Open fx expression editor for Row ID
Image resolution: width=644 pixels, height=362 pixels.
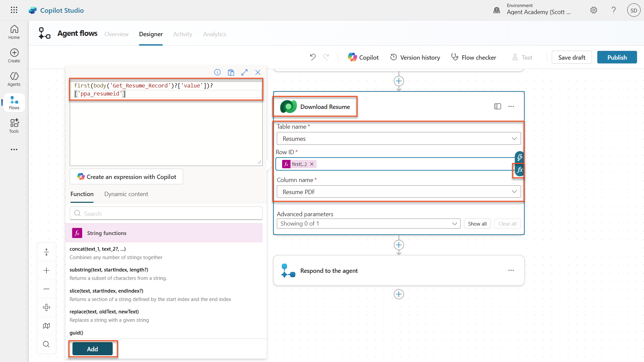click(x=519, y=170)
